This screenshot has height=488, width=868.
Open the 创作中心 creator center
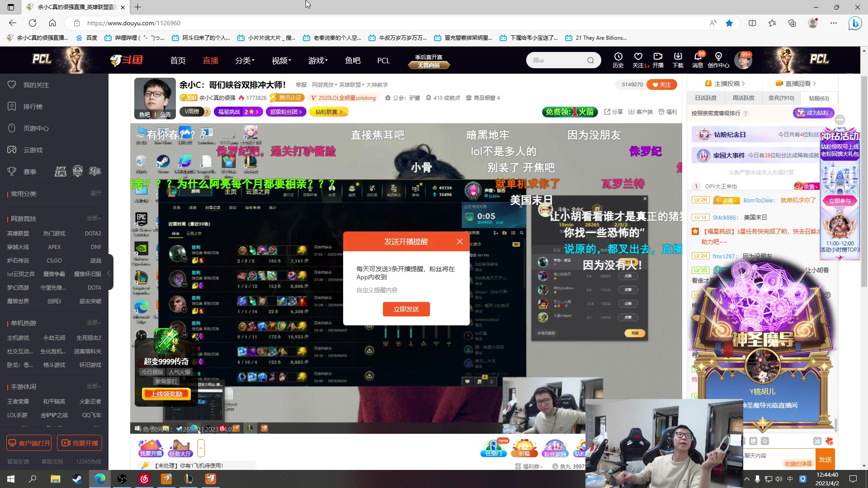tap(718, 60)
